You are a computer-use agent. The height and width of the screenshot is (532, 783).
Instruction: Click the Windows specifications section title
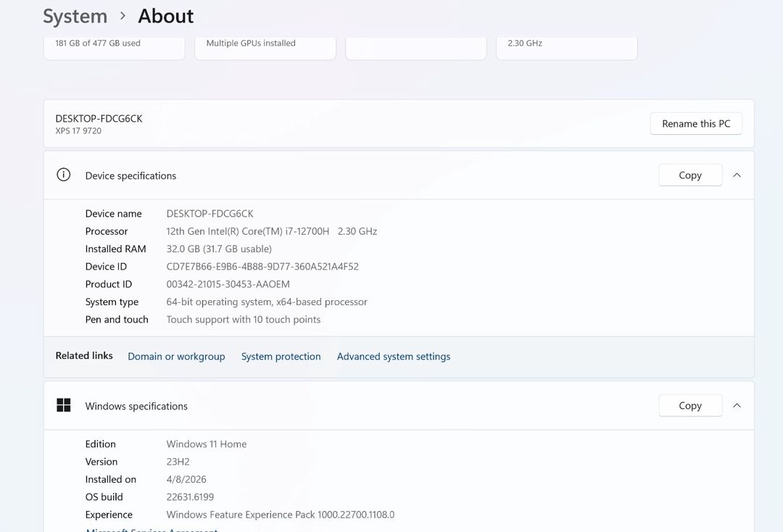click(x=136, y=406)
